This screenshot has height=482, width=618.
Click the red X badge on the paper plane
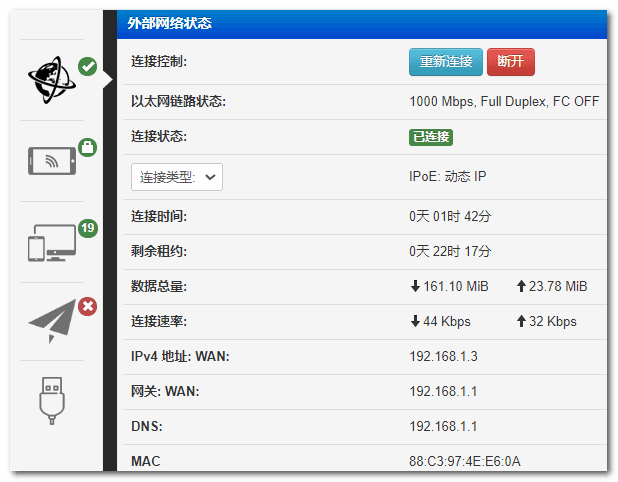coord(87,306)
